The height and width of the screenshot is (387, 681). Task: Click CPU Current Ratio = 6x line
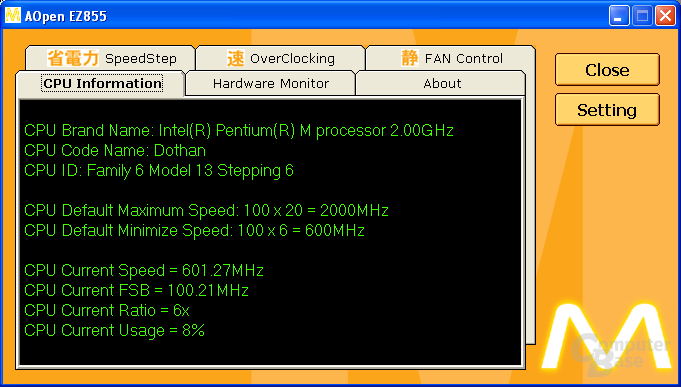coord(107,310)
